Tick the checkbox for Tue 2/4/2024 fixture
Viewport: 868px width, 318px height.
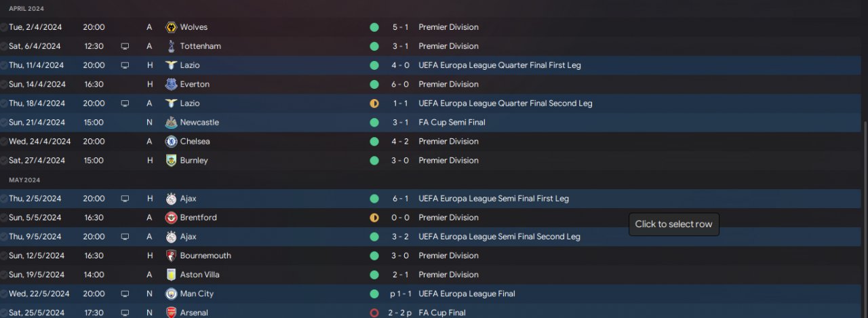[x=4, y=28]
